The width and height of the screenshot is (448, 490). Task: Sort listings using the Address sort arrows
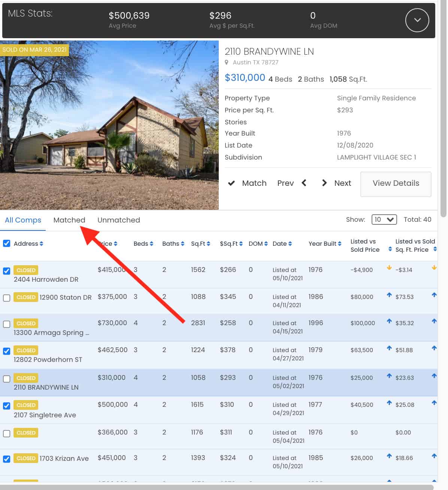click(x=42, y=244)
